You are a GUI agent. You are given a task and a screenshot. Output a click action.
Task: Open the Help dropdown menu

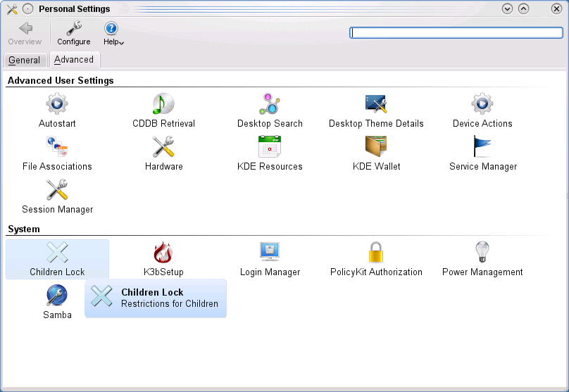tap(113, 33)
